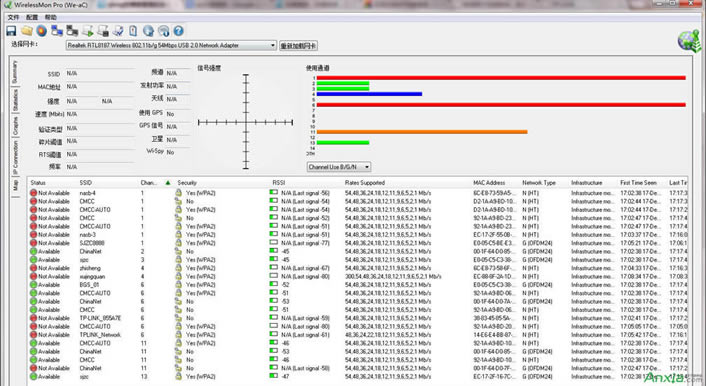Expand the Realtek RTL8187 network adapter dropdown

(x=171, y=45)
